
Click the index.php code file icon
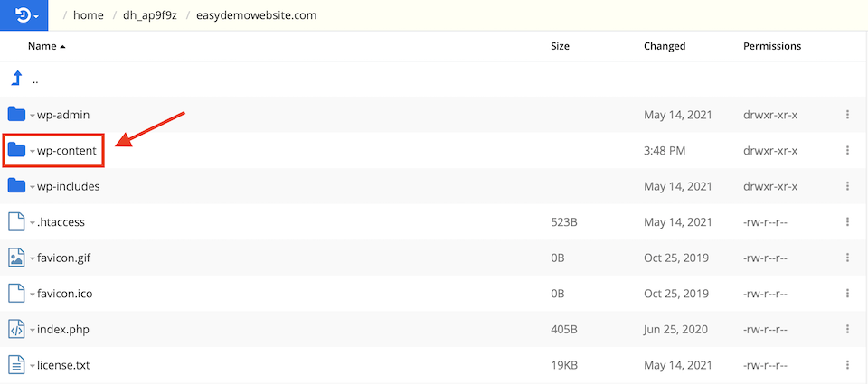[x=16, y=329]
